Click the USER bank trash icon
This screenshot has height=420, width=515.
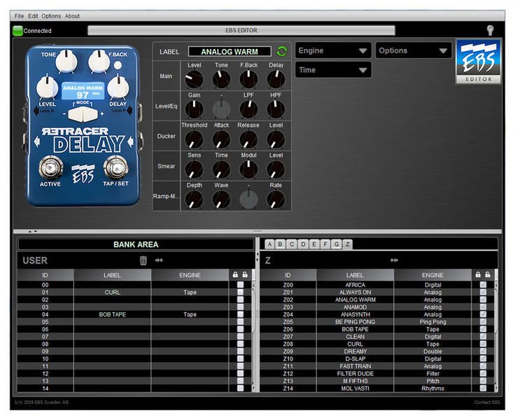point(143,260)
